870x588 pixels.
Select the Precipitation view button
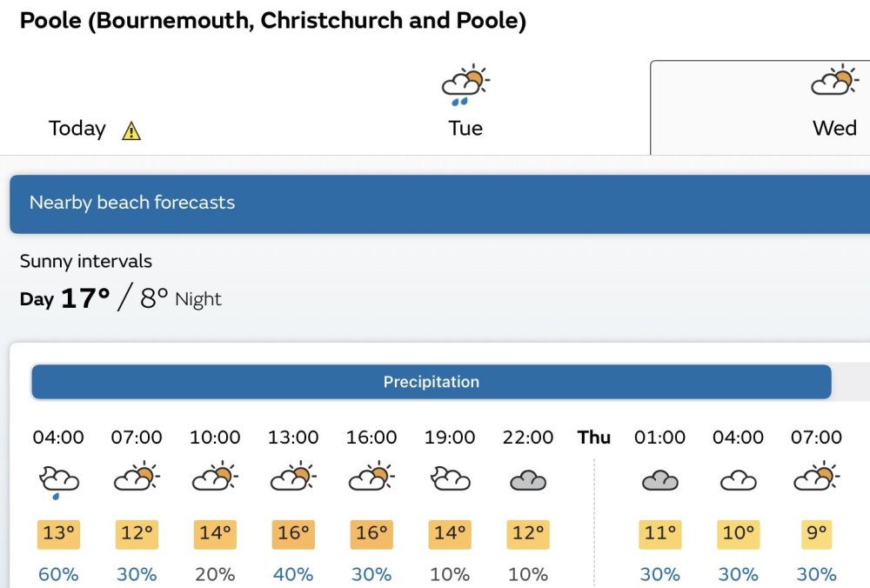(432, 382)
